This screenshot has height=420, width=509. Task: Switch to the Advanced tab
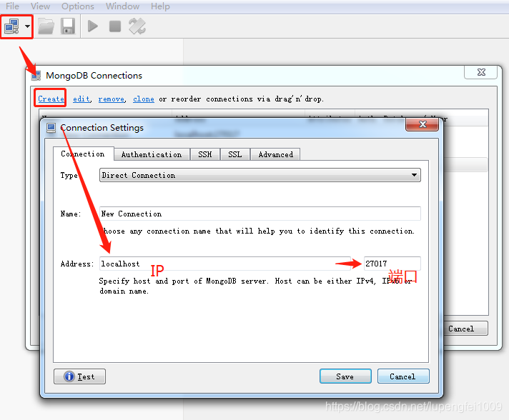[275, 154]
